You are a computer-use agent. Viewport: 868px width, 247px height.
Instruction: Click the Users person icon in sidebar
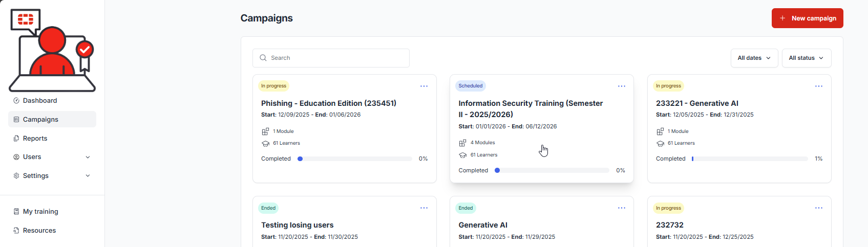pos(16,157)
